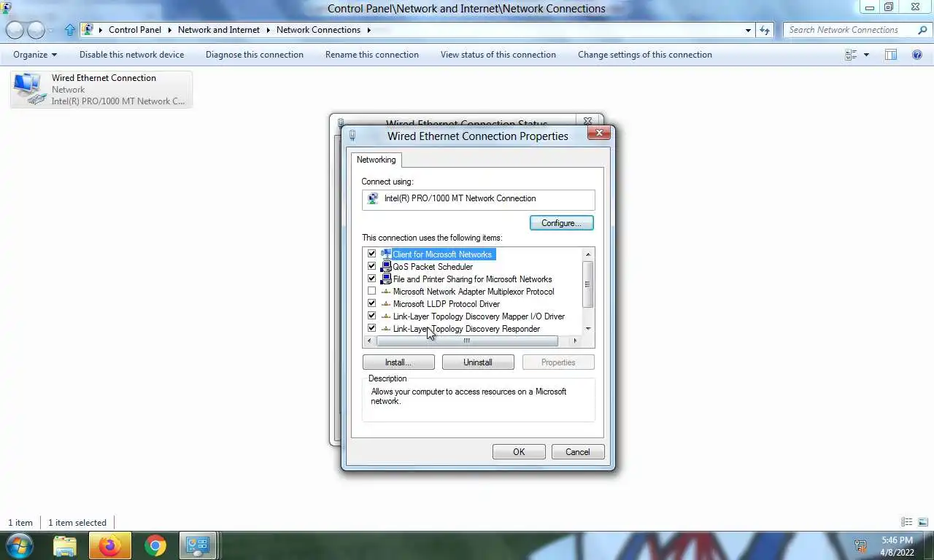Image resolution: width=934 pixels, height=560 pixels.
Task: Confirm with the OK button
Action: (x=519, y=452)
